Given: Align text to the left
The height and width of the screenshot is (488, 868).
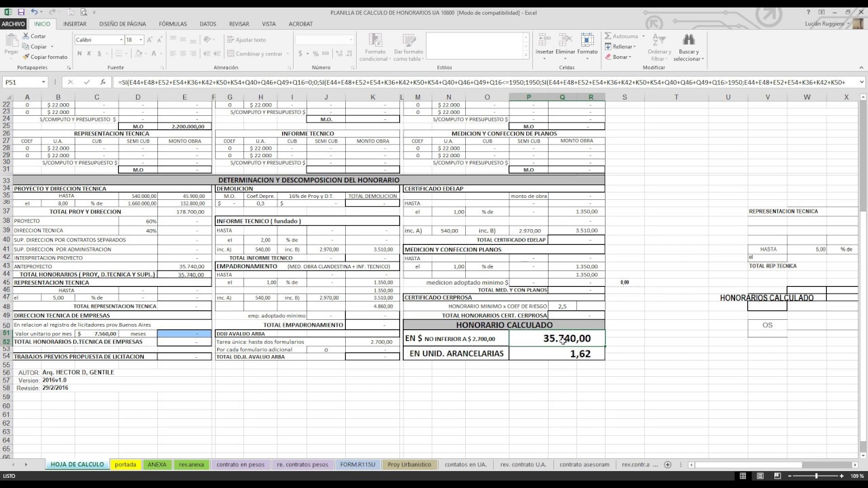Looking at the screenshot, I should pos(174,54).
